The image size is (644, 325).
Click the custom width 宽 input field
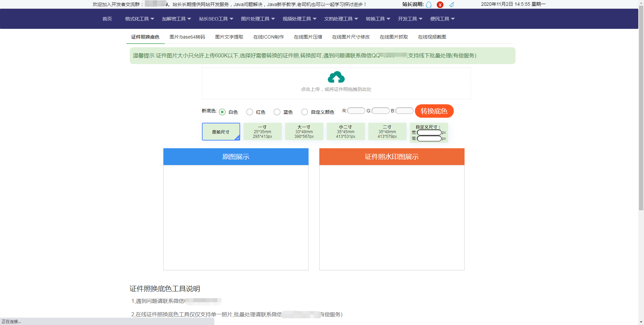[429, 132]
